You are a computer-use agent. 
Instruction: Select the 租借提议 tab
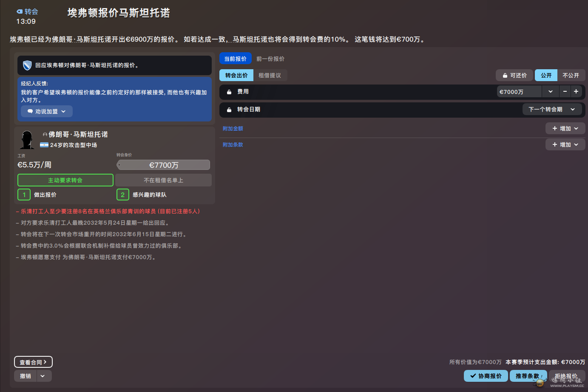270,75
